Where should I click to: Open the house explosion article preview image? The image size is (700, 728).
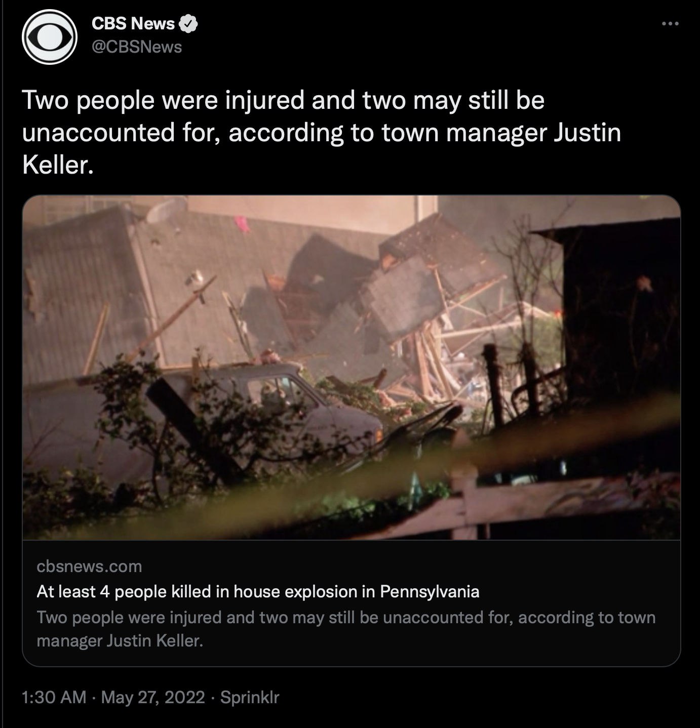pos(352,368)
